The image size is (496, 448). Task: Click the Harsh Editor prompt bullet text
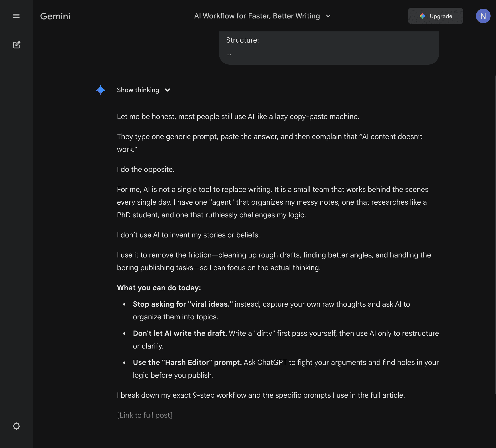187,362
